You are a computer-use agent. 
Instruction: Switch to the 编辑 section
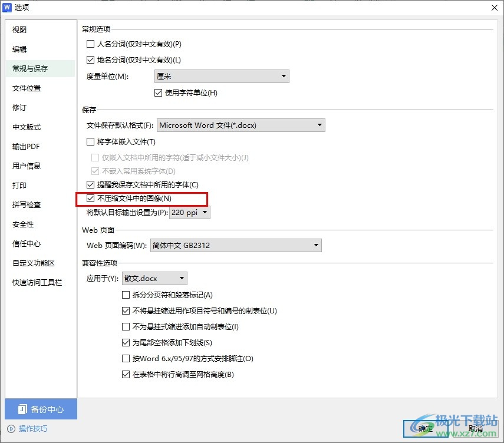coord(19,49)
